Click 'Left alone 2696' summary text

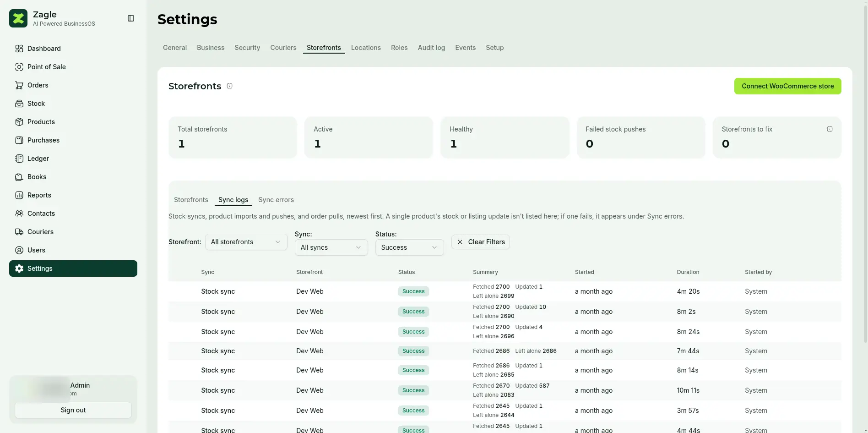[x=494, y=336]
